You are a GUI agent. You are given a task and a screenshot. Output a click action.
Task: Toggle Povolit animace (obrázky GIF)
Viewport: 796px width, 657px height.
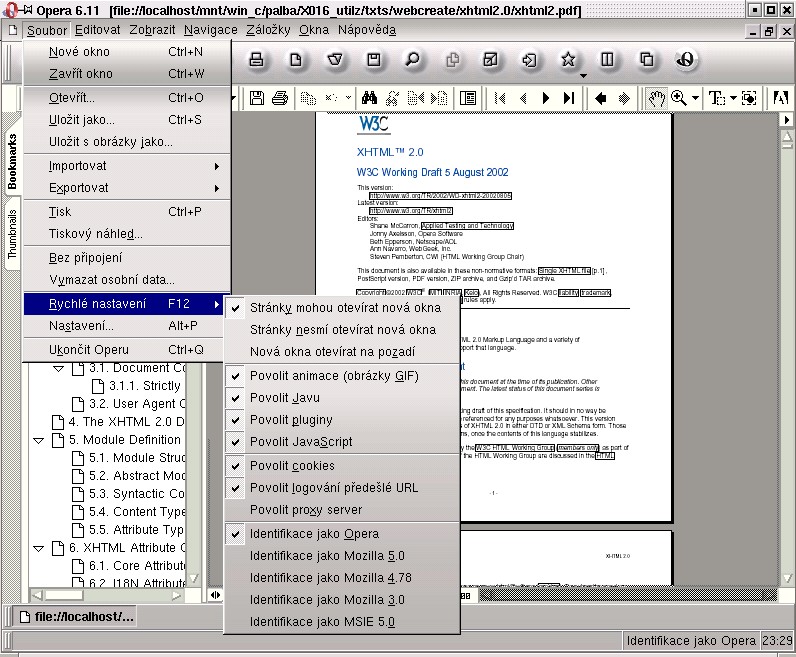click(342, 376)
